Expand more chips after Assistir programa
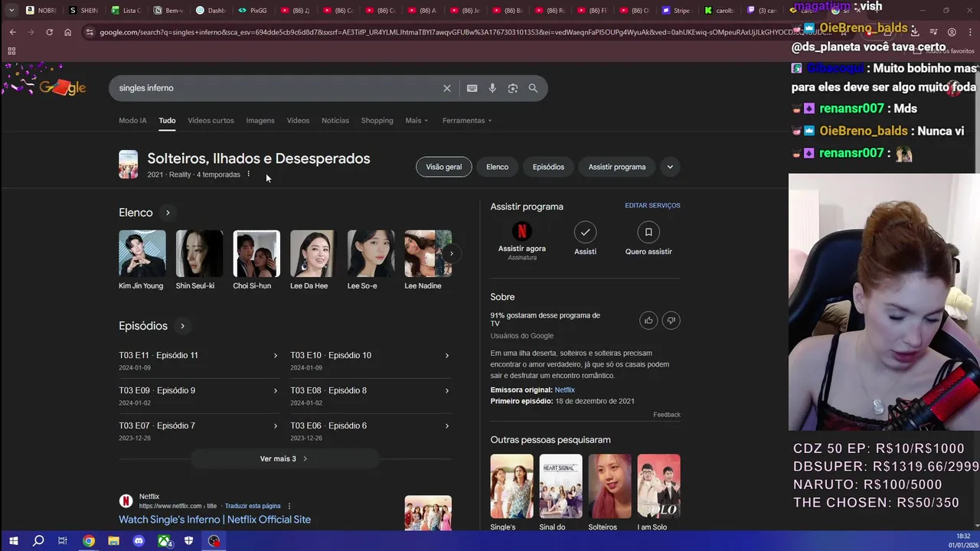The width and height of the screenshot is (980, 551). (x=670, y=167)
